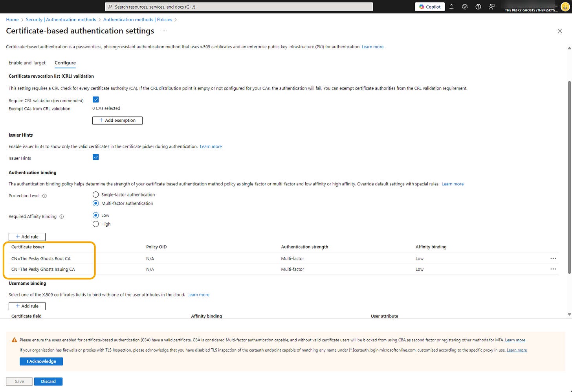This screenshot has height=392, width=572.
Task: Open the portal settings gear
Action: tap(465, 7)
